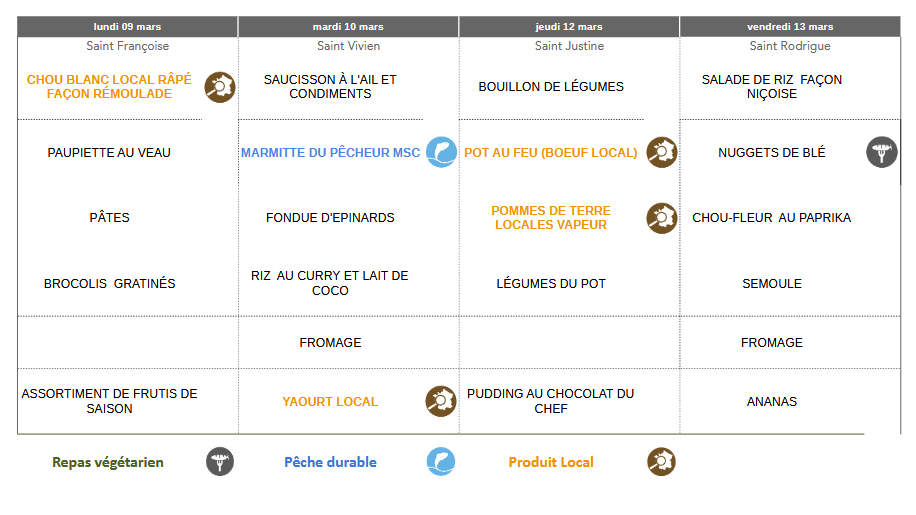Click the Pêche durable legend icon
916x515 pixels.
441,461
